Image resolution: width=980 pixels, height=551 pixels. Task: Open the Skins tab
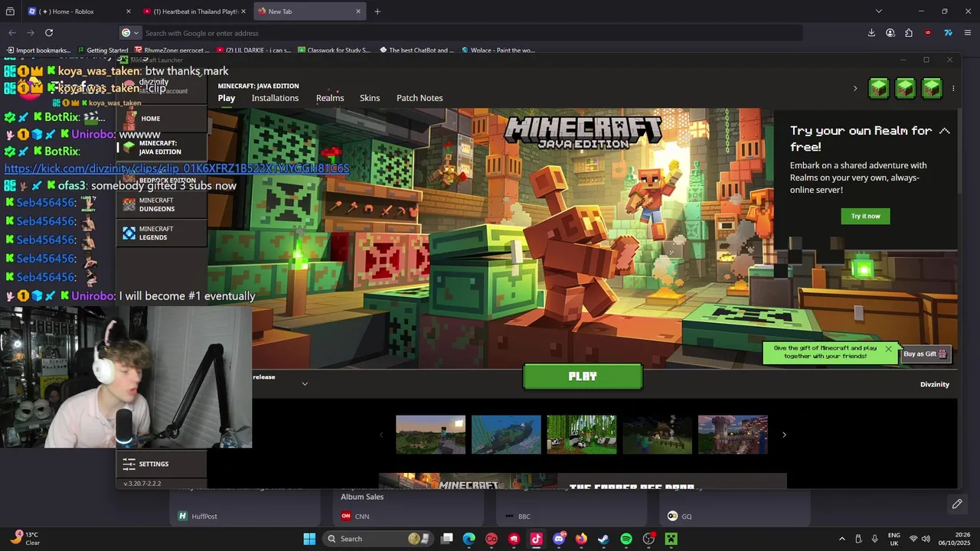pyautogui.click(x=370, y=98)
